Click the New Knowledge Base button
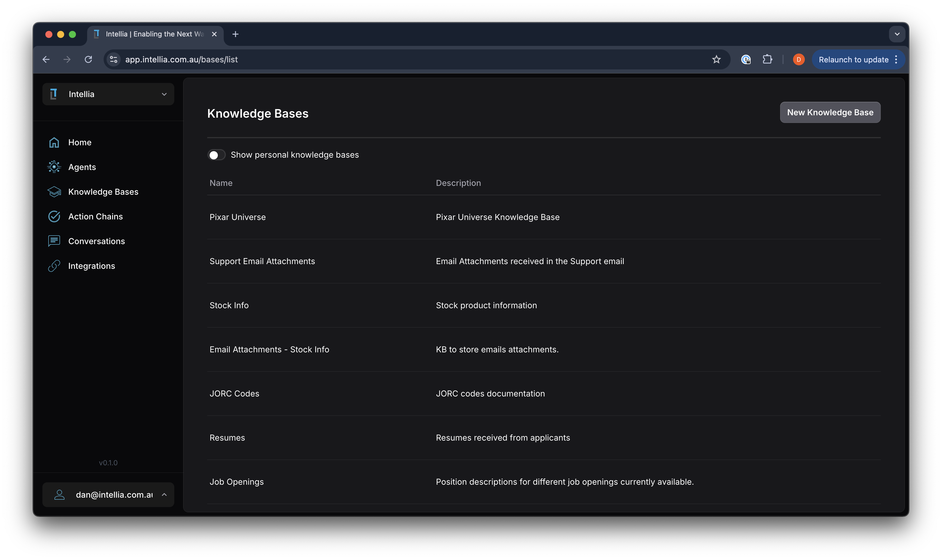Viewport: 942px width, 560px height. pyautogui.click(x=830, y=112)
